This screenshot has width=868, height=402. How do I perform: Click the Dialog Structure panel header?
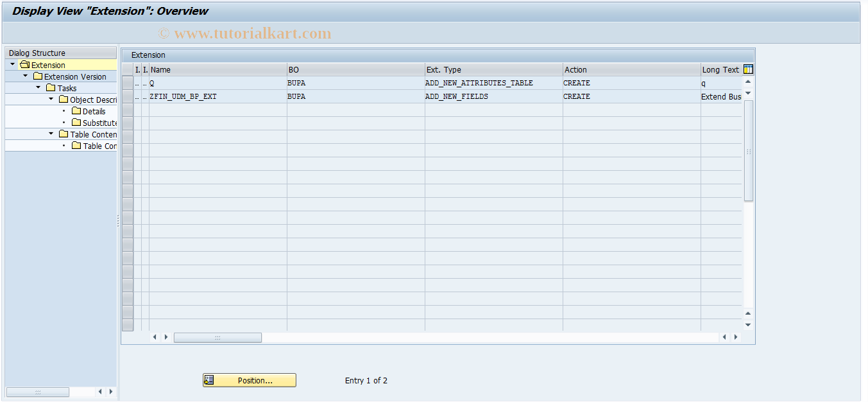tap(61, 53)
